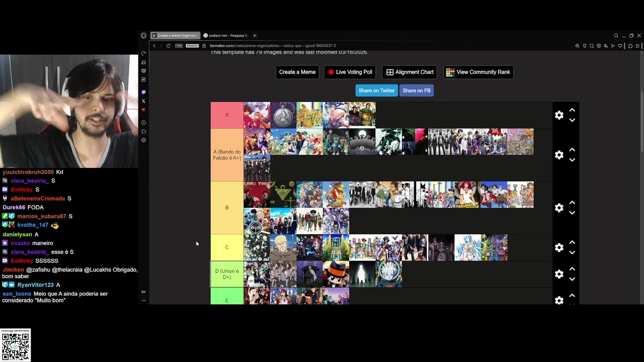Move the A tier row down

click(x=572, y=160)
